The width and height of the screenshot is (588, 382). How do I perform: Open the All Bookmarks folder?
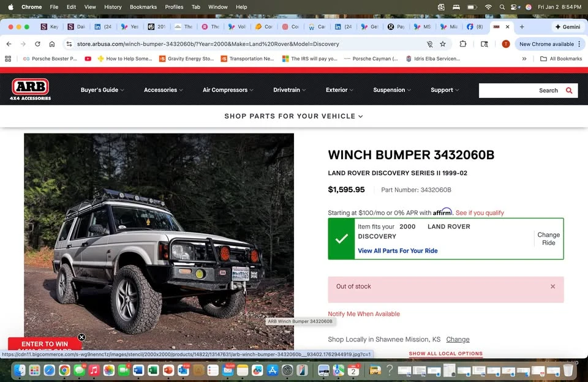pyautogui.click(x=561, y=59)
